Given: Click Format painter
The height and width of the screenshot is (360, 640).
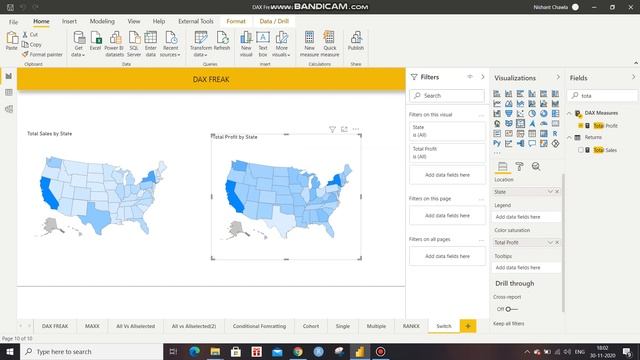Looking at the screenshot, I should click(x=42, y=54).
